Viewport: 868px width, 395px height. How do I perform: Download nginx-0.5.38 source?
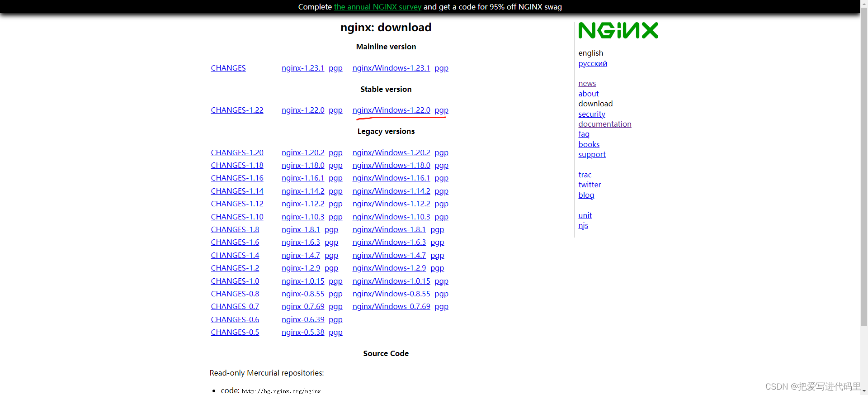(303, 332)
